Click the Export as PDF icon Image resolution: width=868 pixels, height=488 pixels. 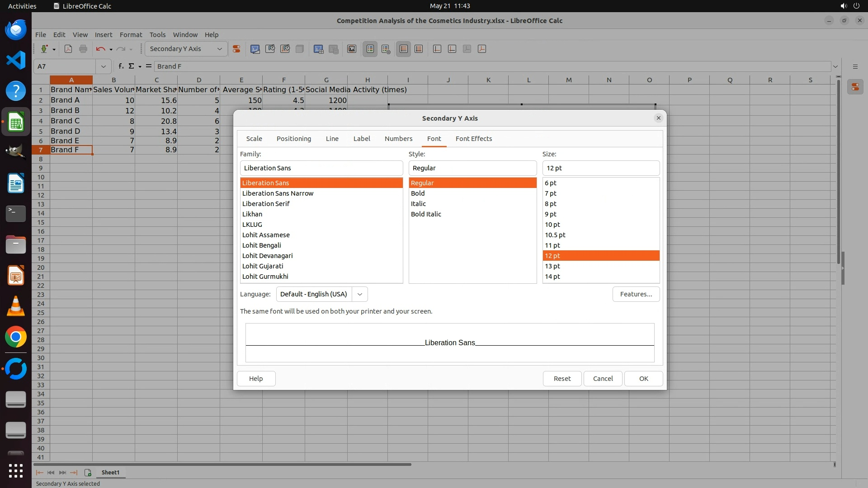tap(68, 49)
